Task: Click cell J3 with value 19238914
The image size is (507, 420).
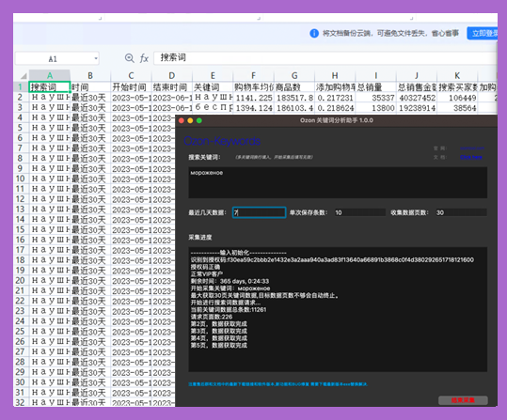Action: [417, 108]
